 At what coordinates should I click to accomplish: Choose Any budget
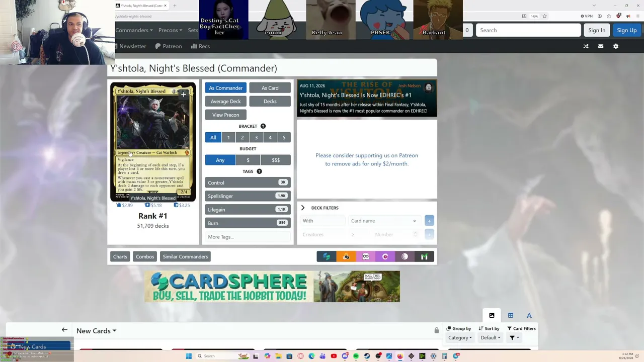pyautogui.click(x=220, y=160)
